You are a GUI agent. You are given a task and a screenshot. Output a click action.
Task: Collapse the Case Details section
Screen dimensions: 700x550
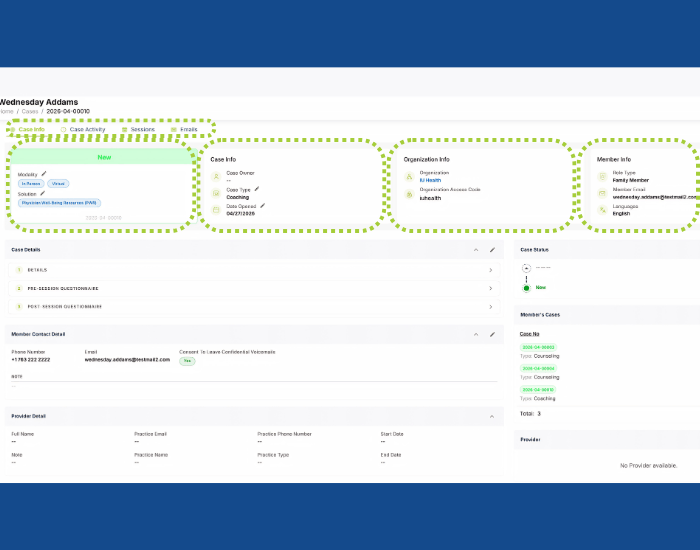(x=476, y=250)
